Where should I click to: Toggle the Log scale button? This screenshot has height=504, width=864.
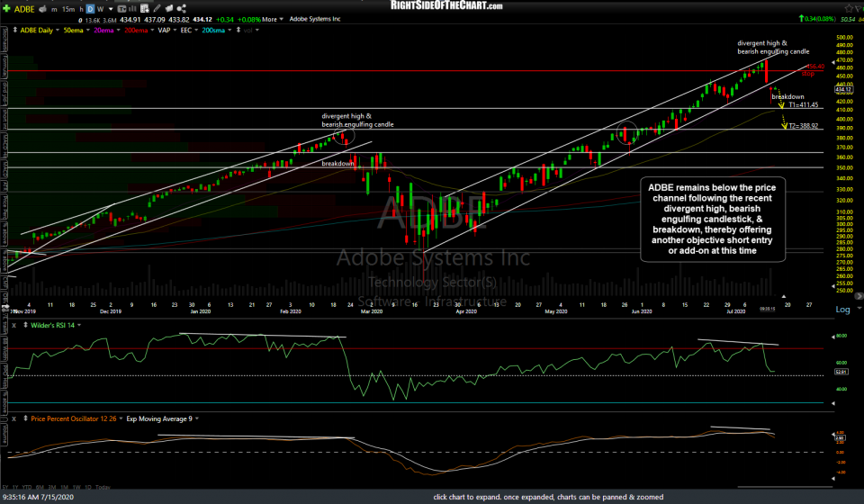pos(842,310)
